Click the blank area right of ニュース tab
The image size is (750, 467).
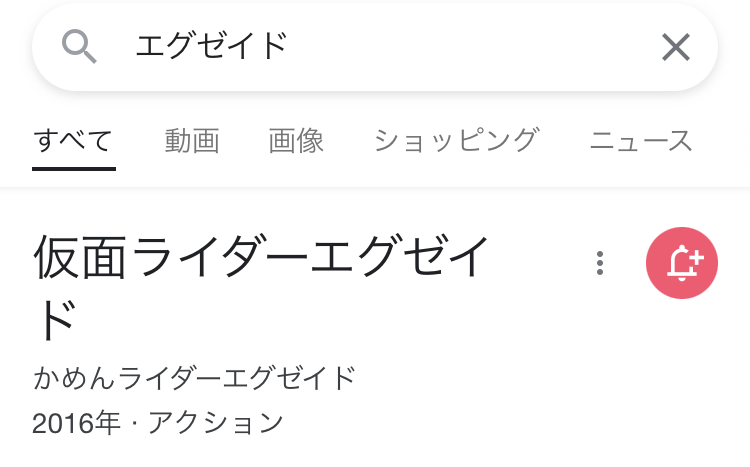click(722, 141)
